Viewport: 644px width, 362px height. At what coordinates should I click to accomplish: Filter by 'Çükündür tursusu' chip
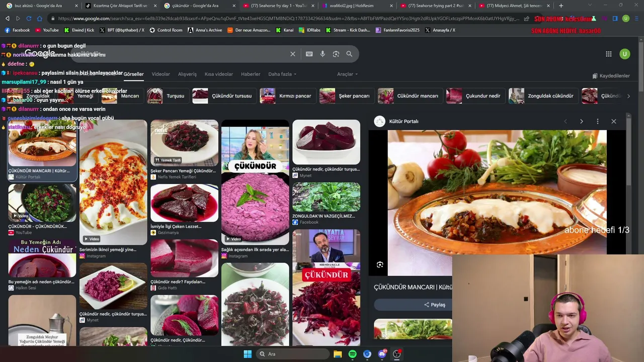coord(224,96)
